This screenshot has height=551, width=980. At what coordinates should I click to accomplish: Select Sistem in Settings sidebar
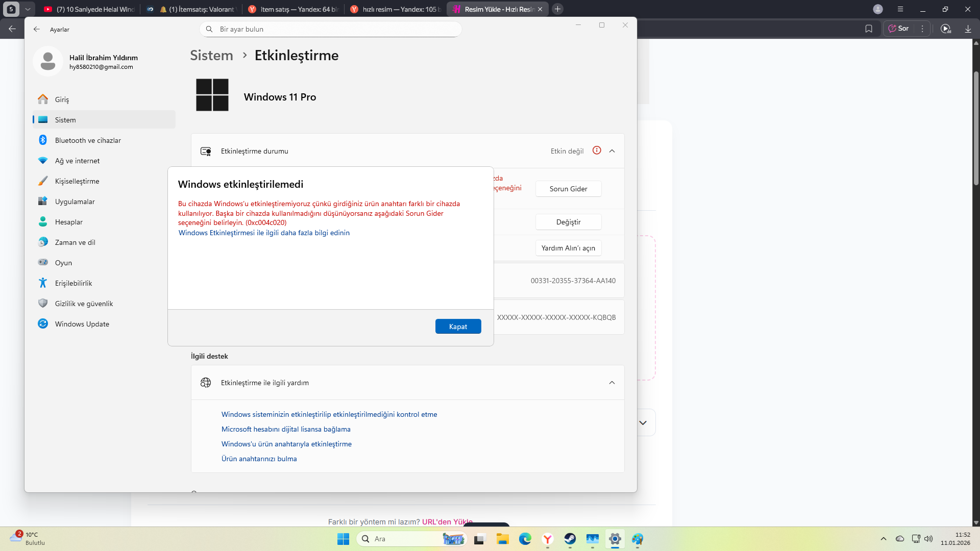(x=104, y=120)
